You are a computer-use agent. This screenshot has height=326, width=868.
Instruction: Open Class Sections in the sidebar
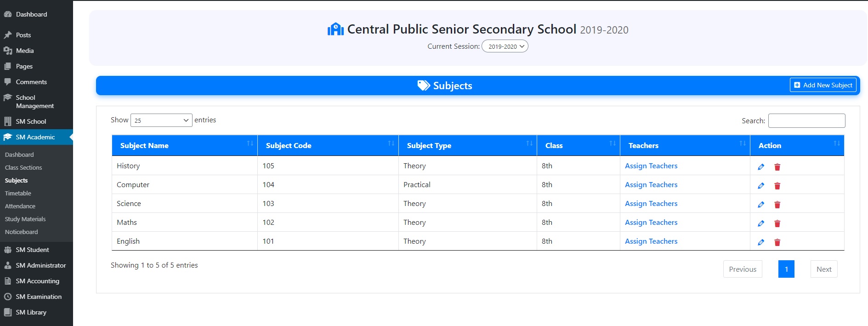[x=23, y=167]
